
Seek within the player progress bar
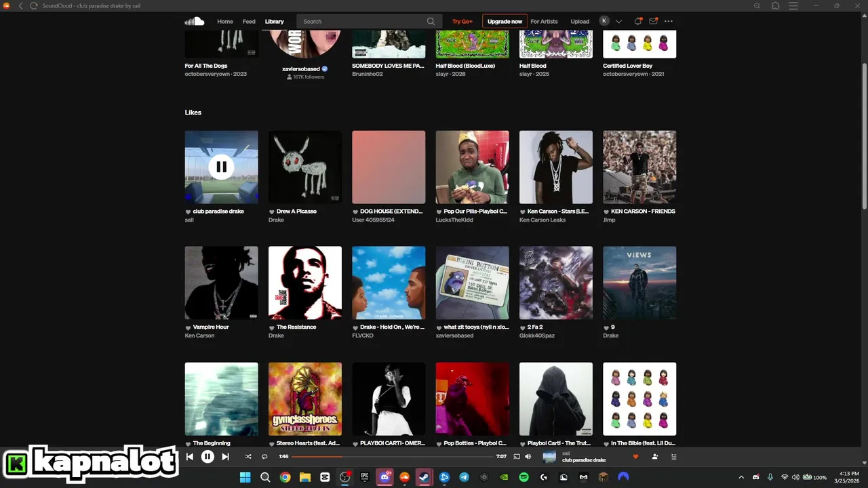(392, 457)
